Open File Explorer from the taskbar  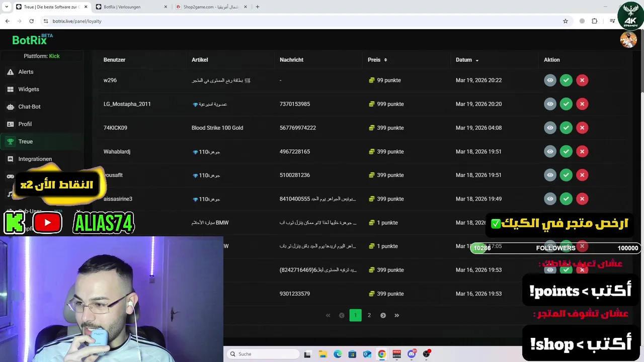click(x=323, y=354)
